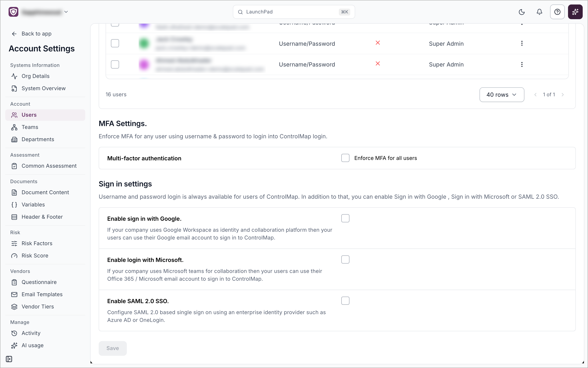
Task: Click the Risk Factors sliders icon
Action: [14, 243]
